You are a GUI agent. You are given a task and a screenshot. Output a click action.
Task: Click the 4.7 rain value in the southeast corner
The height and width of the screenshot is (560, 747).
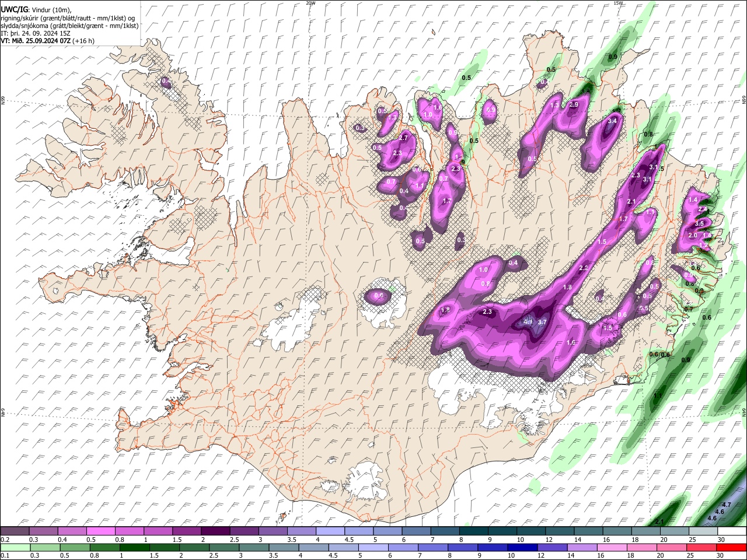(x=727, y=505)
